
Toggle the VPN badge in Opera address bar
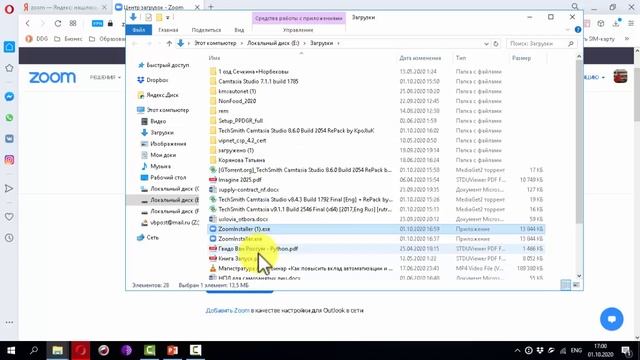98,23
